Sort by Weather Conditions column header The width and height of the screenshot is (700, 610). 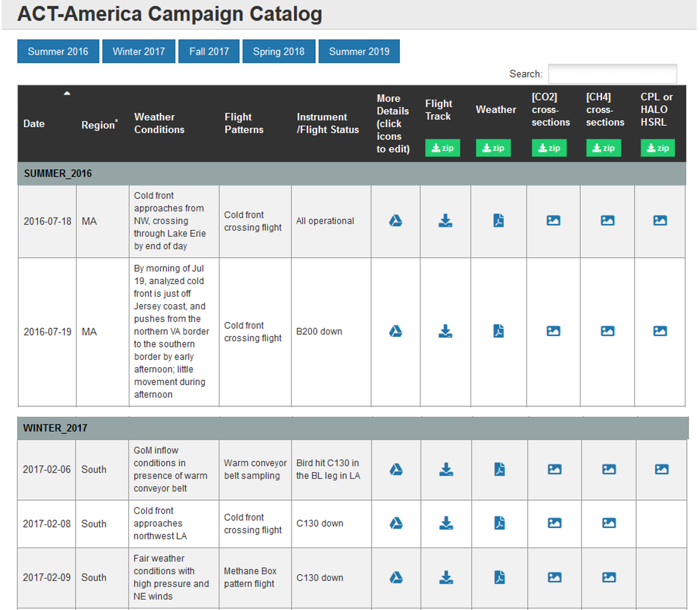pos(159,124)
